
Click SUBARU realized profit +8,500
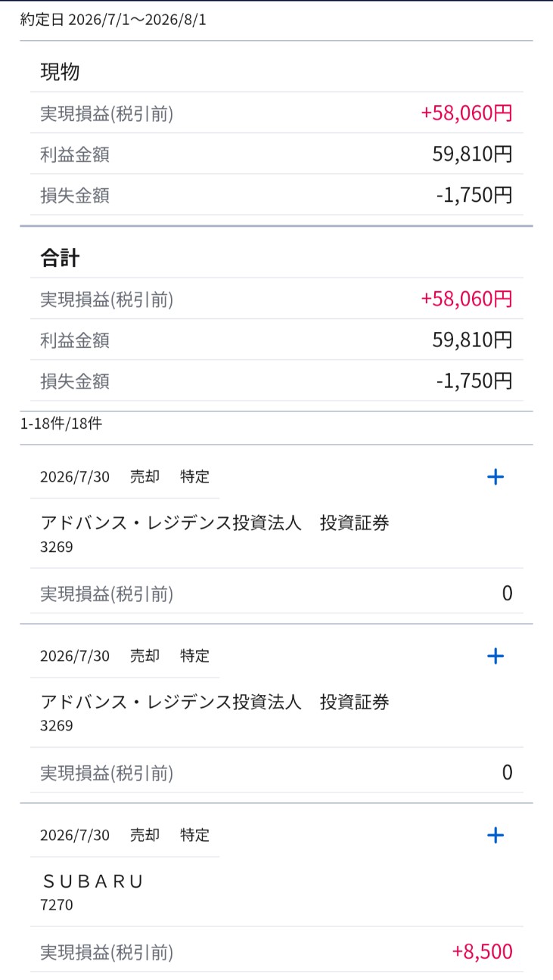click(482, 951)
